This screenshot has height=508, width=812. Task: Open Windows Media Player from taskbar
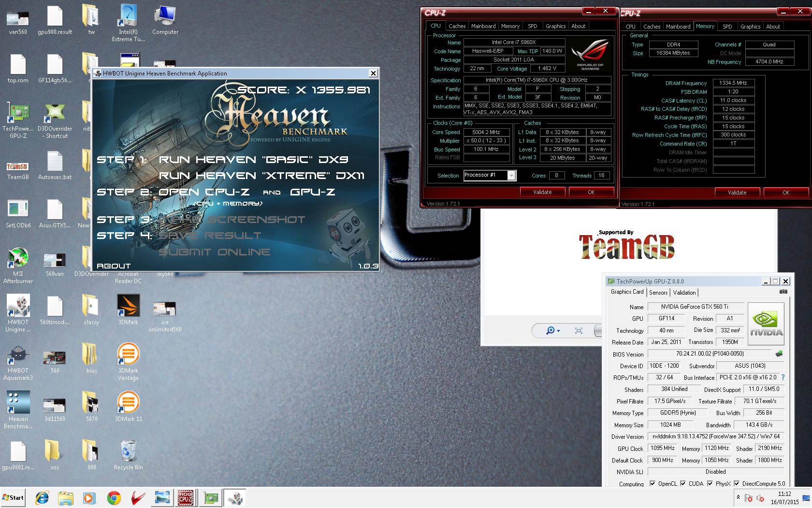pyautogui.click(x=89, y=497)
